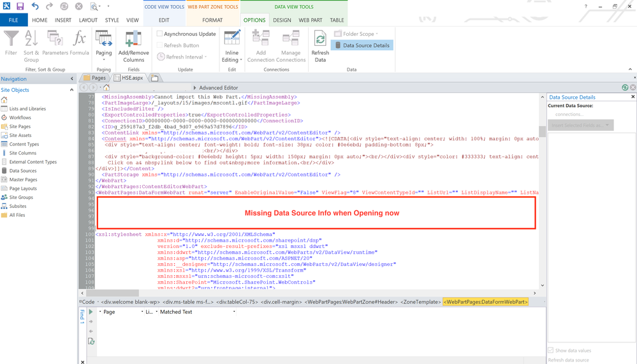Open the Refresh Interval dropdown

tap(182, 57)
